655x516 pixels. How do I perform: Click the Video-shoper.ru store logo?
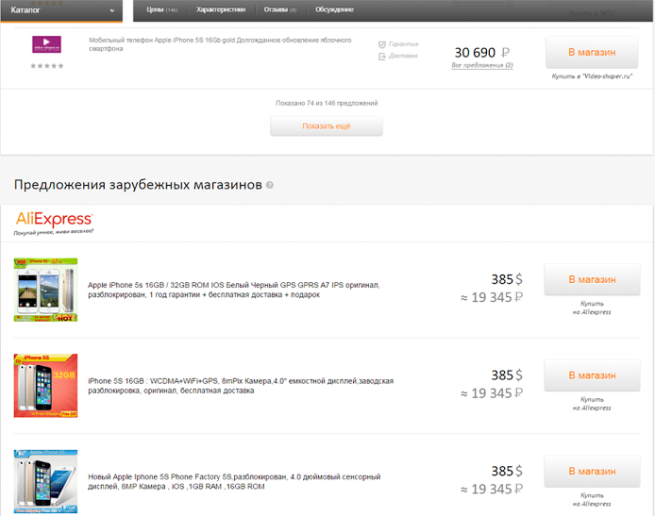tap(47, 44)
